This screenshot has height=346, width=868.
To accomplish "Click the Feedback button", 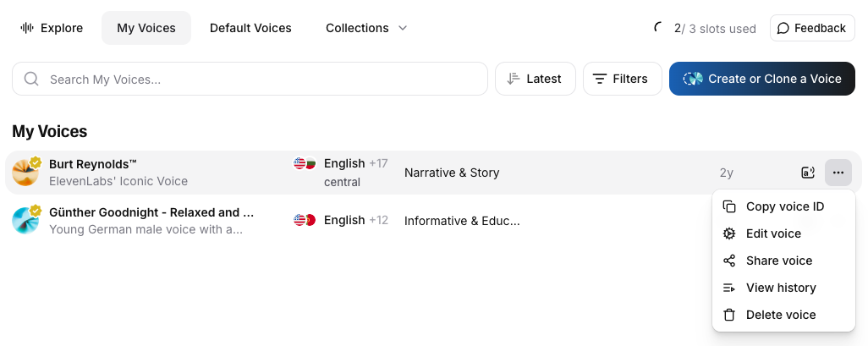I will point(812,28).
